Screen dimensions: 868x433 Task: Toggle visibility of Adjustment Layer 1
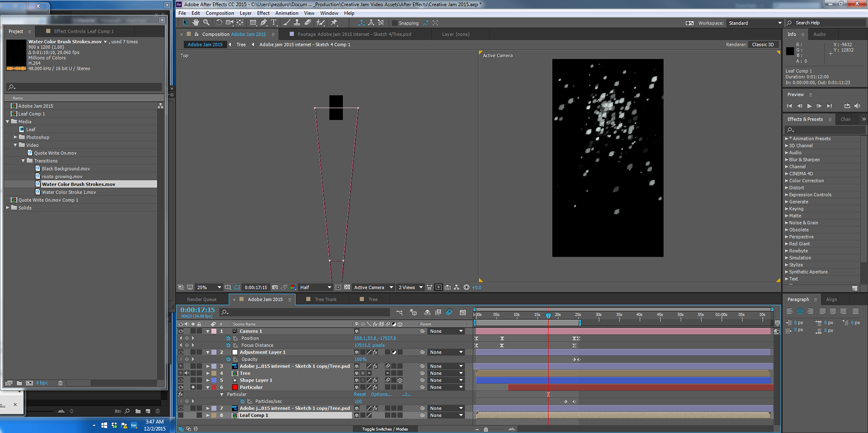[x=181, y=352]
